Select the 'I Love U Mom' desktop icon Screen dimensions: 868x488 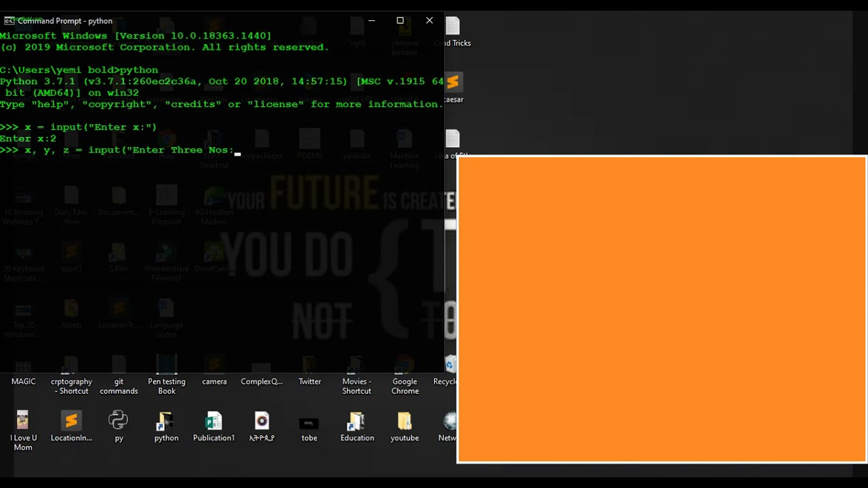(x=23, y=420)
